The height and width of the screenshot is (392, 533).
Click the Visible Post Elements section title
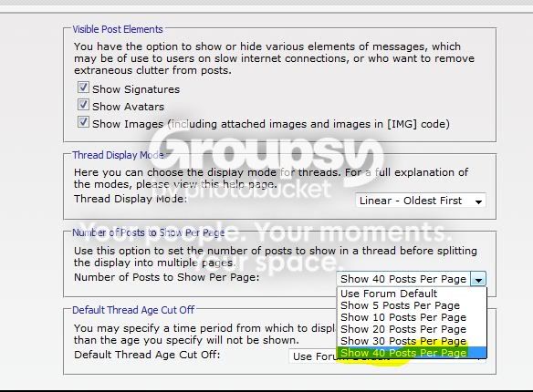(118, 29)
